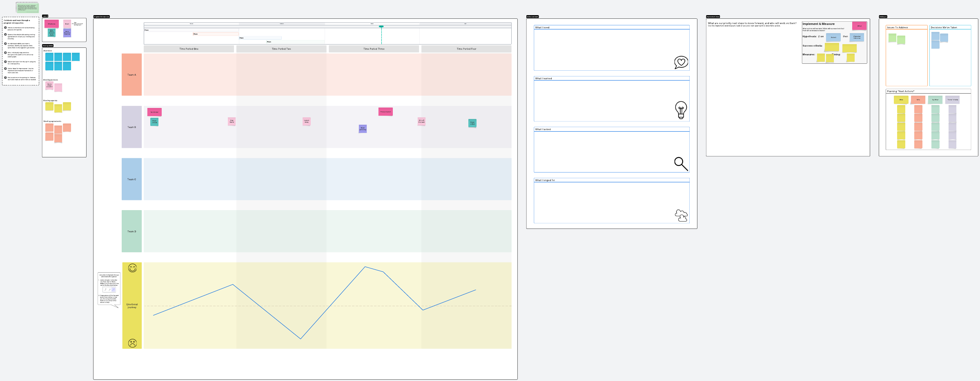The image size is (980, 381).
Task: Click the sad face icon
Action: [132, 343]
